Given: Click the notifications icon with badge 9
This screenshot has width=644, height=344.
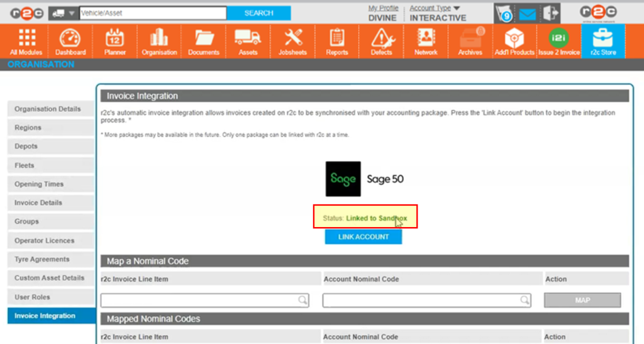Looking at the screenshot, I should pos(504,14).
